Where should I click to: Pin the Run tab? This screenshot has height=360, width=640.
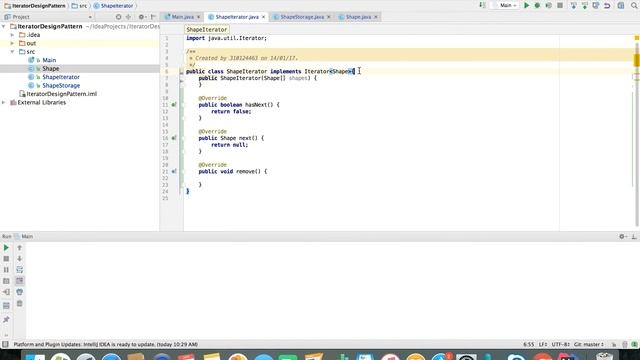[x=6, y=320]
